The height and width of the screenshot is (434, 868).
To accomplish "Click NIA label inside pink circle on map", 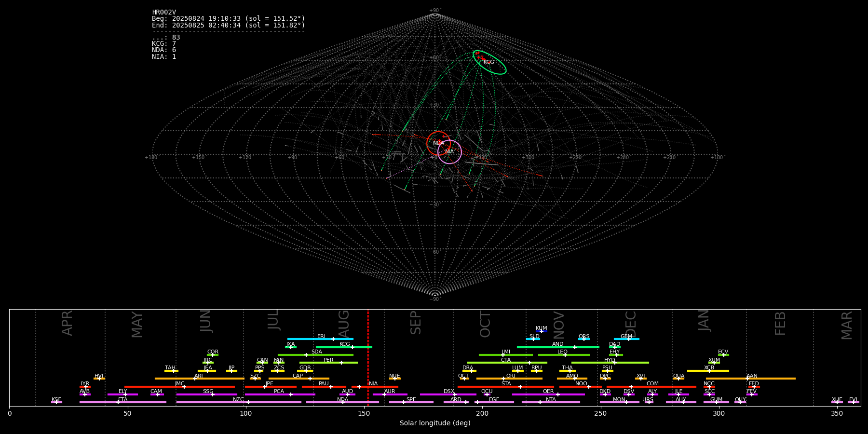I will [x=449, y=152].
